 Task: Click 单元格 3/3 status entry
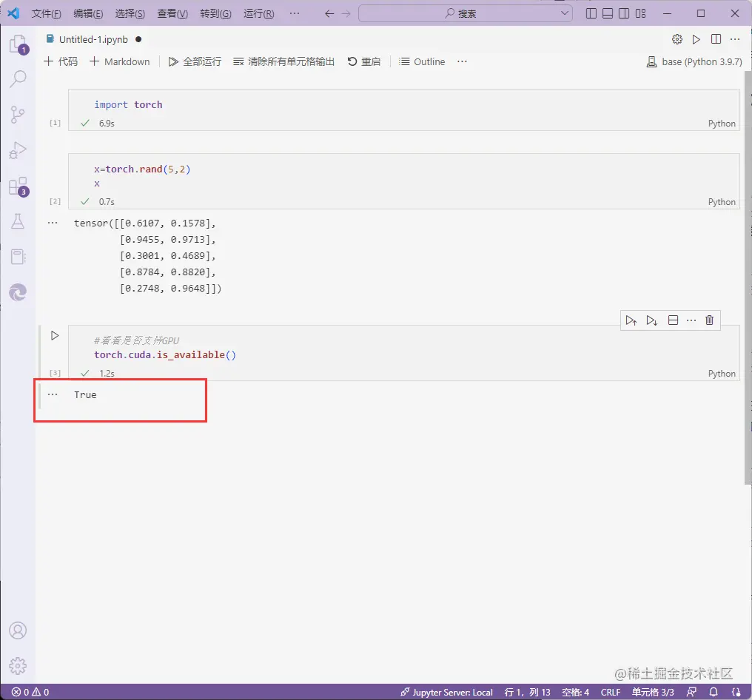[x=653, y=692]
